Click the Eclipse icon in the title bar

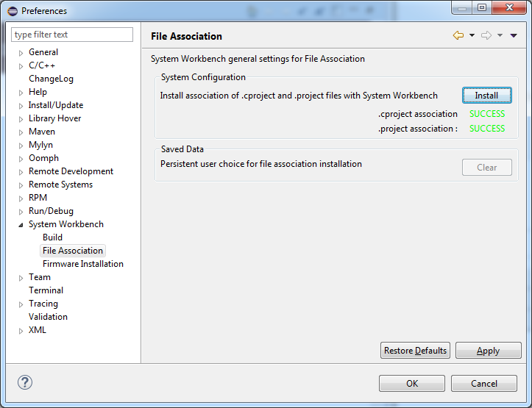(x=13, y=11)
